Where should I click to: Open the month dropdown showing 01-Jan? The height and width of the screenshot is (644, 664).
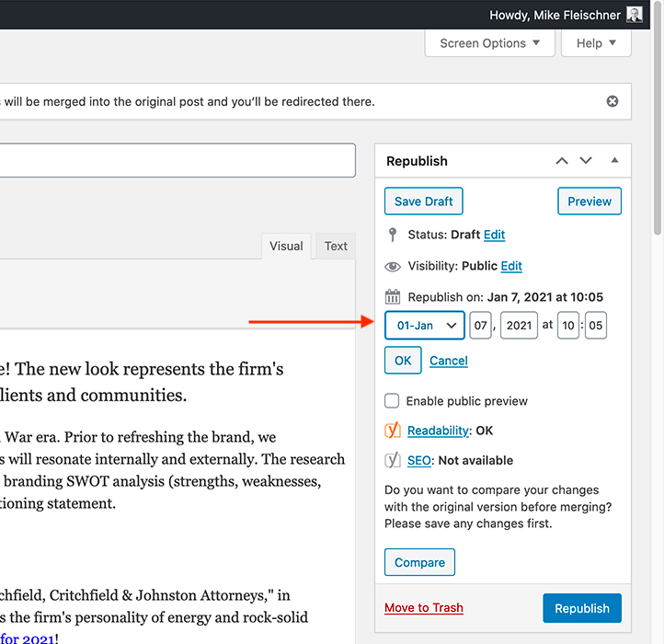425,326
